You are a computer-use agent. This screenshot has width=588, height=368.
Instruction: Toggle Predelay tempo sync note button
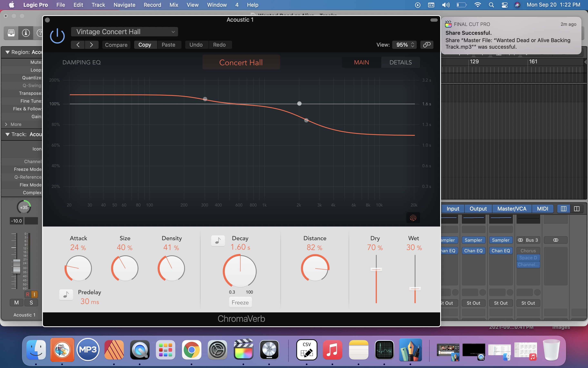pyautogui.click(x=66, y=295)
